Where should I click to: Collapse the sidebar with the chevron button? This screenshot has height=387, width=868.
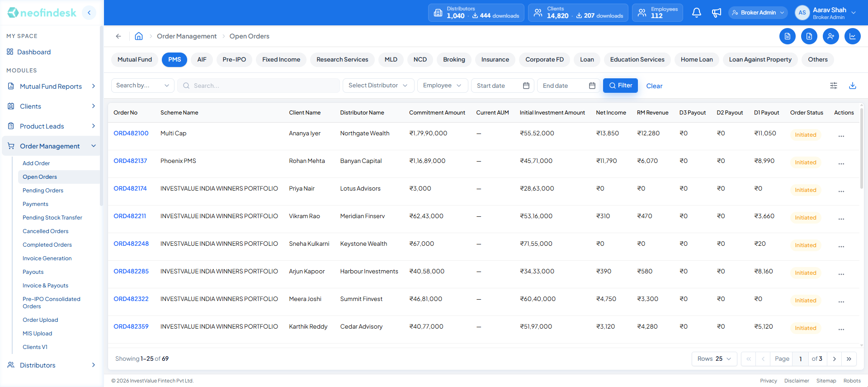[89, 13]
